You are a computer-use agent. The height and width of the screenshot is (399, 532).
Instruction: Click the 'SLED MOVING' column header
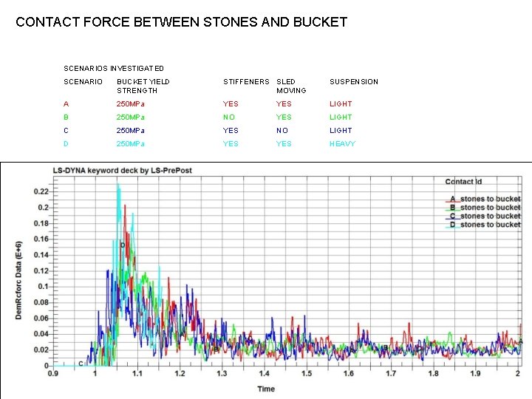(291, 86)
